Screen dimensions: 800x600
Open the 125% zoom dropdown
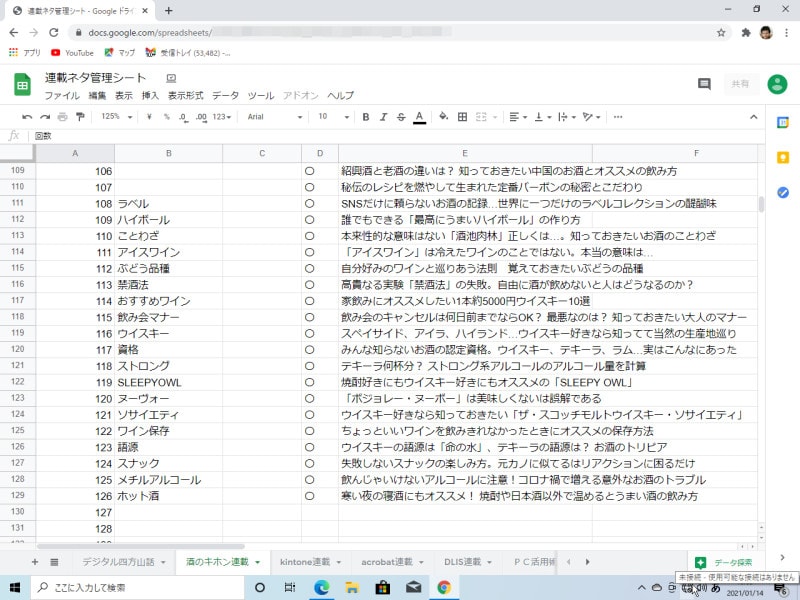(x=115, y=117)
